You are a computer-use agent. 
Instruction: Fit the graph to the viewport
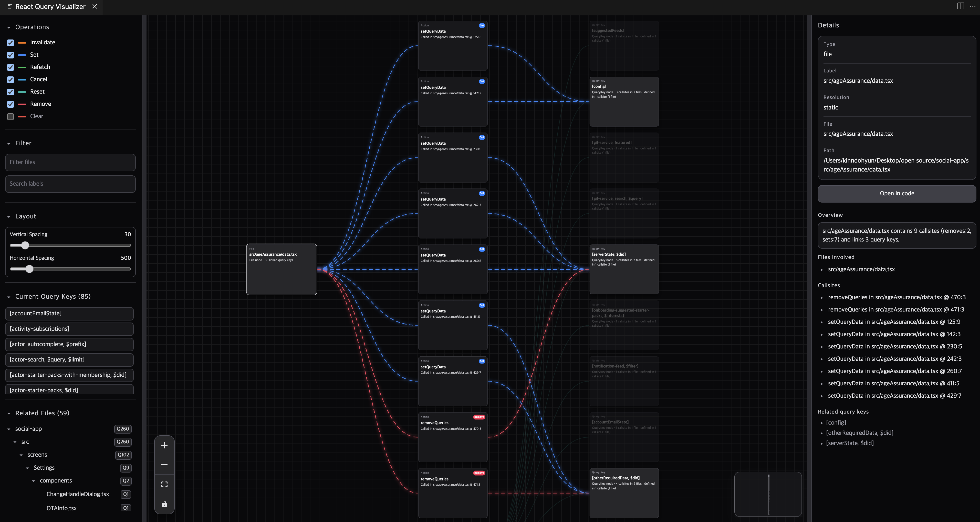point(164,484)
